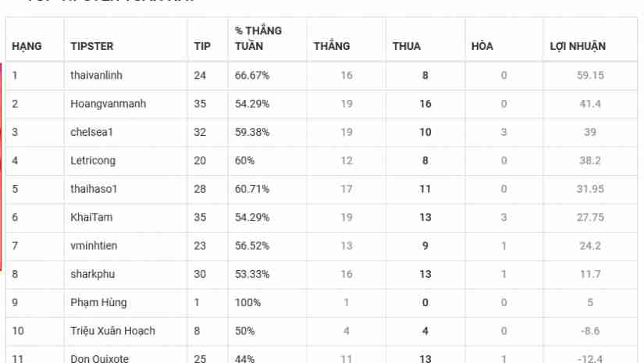Open Letricong tipster entry

[x=93, y=160]
